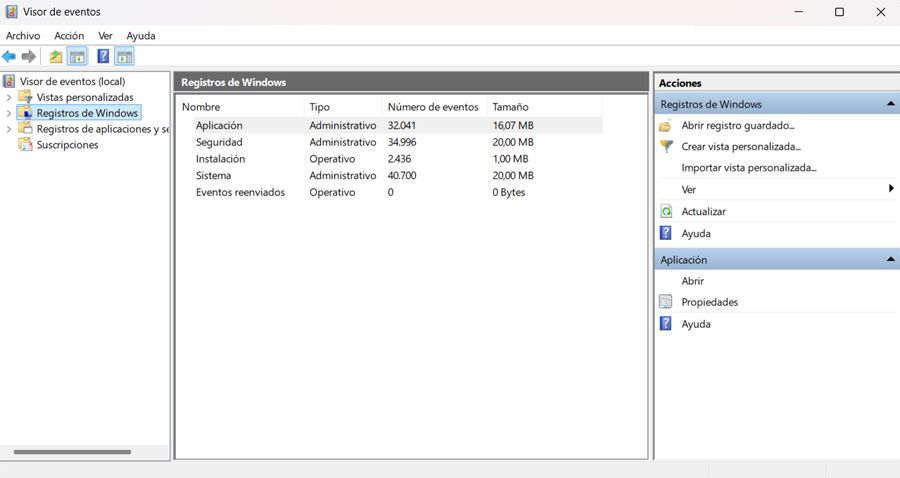Click Abrir under Aplicación actions
The width and height of the screenshot is (900, 478).
692,281
